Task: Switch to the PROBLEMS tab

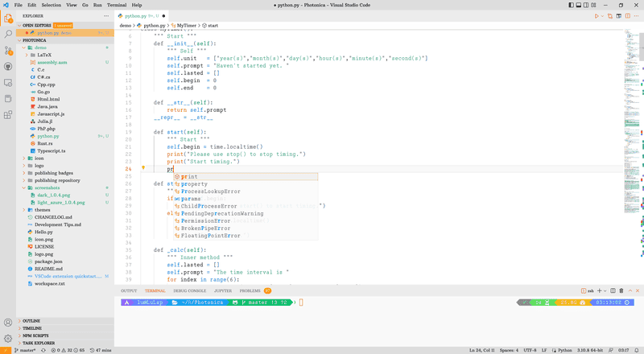Action: pos(254,290)
